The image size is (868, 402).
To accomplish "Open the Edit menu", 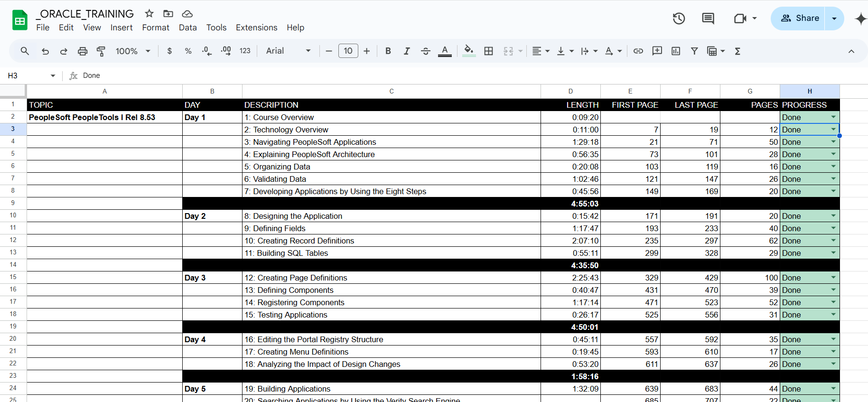I will [66, 28].
